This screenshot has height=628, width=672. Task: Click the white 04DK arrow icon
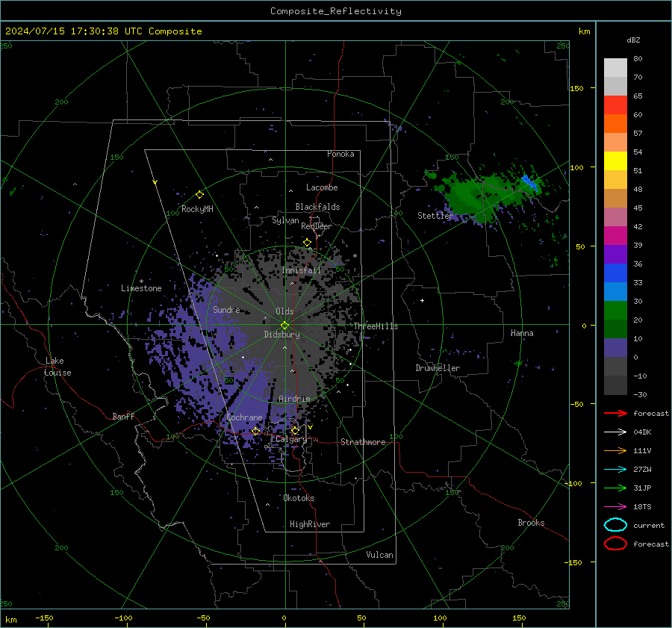pyautogui.click(x=615, y=432)
